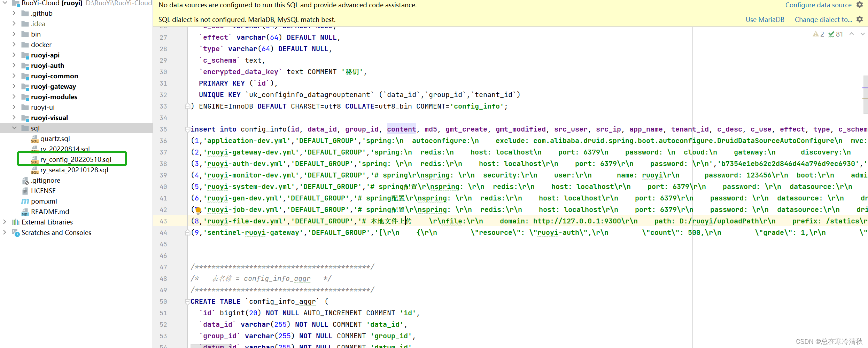Expand the bin folder
The image size is (868, 348).
[14, 34]
